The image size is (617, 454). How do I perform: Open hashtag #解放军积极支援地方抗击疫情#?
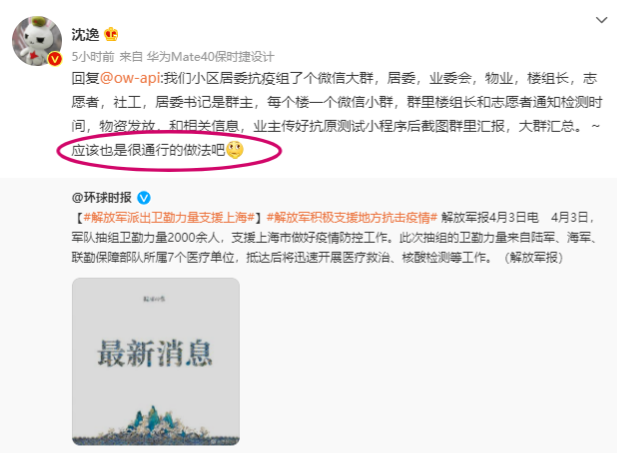[x=352, y=218]
